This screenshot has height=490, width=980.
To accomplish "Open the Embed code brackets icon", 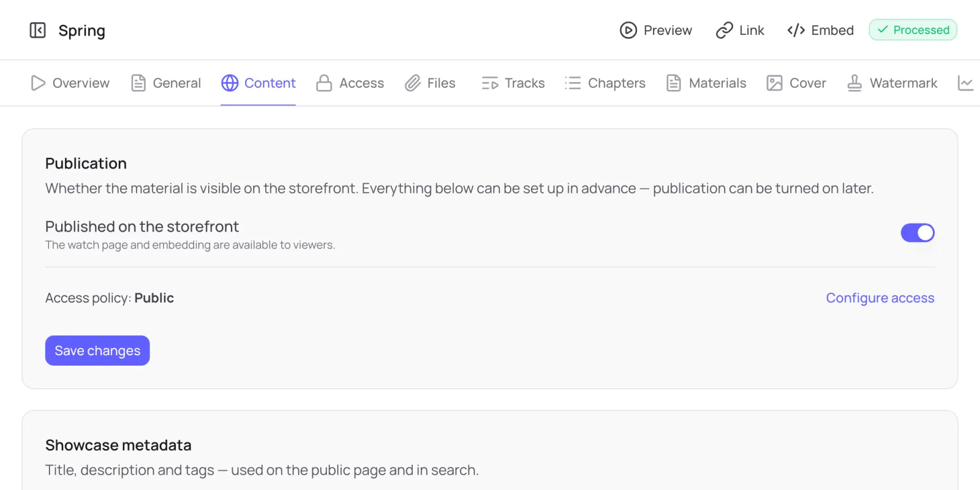I will [796, 30].
